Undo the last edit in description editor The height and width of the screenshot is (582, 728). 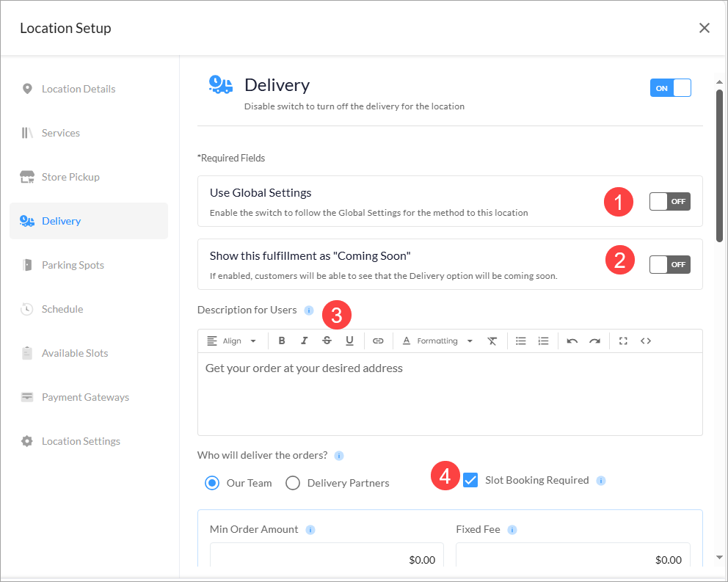(572, 341)
